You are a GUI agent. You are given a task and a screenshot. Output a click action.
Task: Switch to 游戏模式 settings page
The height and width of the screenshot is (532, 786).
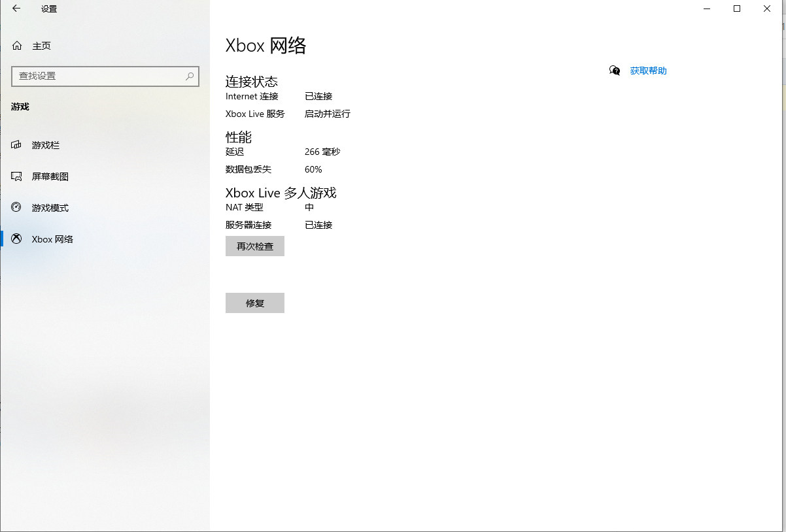105,208
